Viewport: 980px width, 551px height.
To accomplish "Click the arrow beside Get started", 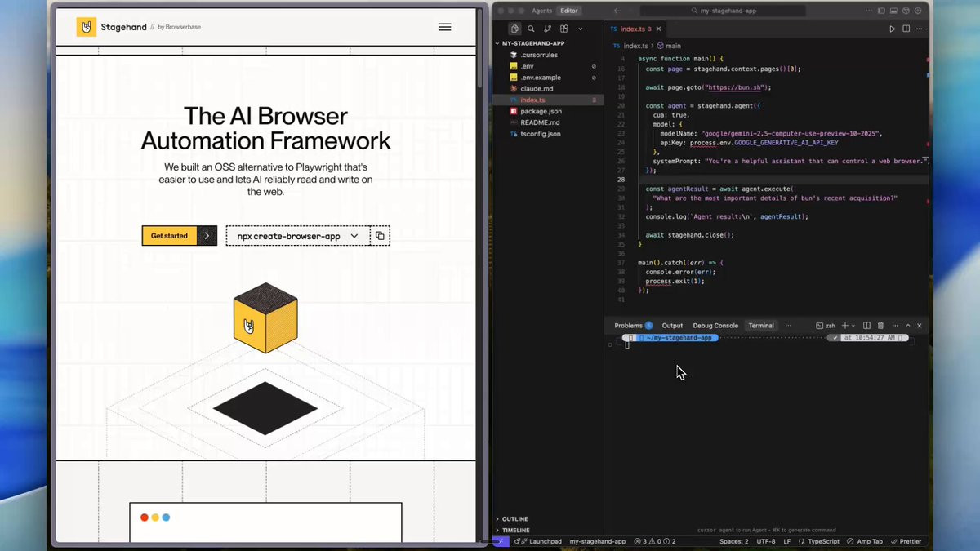I will tap(207, 236).
